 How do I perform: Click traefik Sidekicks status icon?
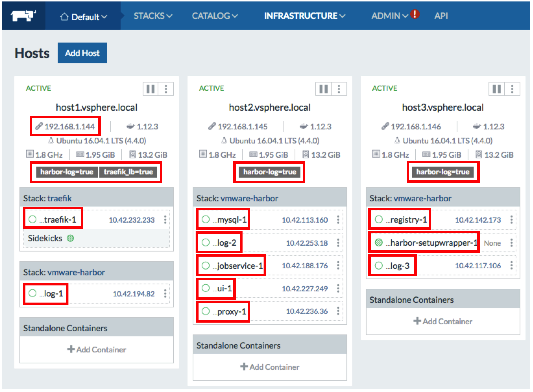(70, 238)
